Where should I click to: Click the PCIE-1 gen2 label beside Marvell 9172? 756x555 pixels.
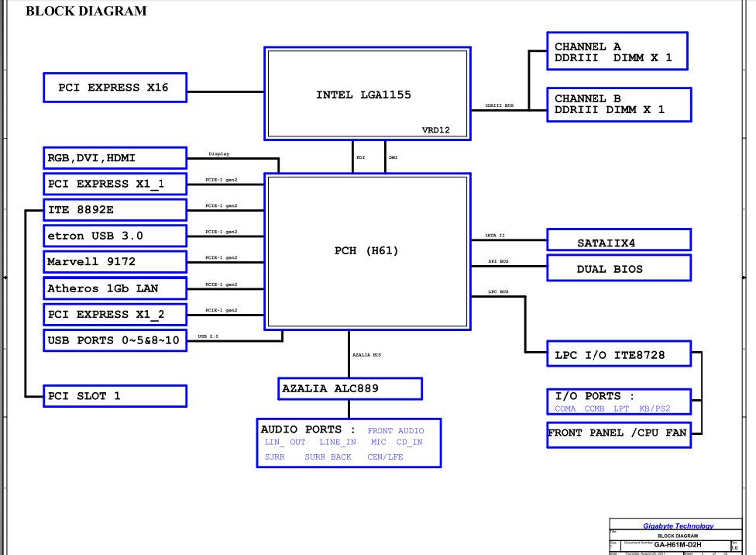[x=221, y=257]
